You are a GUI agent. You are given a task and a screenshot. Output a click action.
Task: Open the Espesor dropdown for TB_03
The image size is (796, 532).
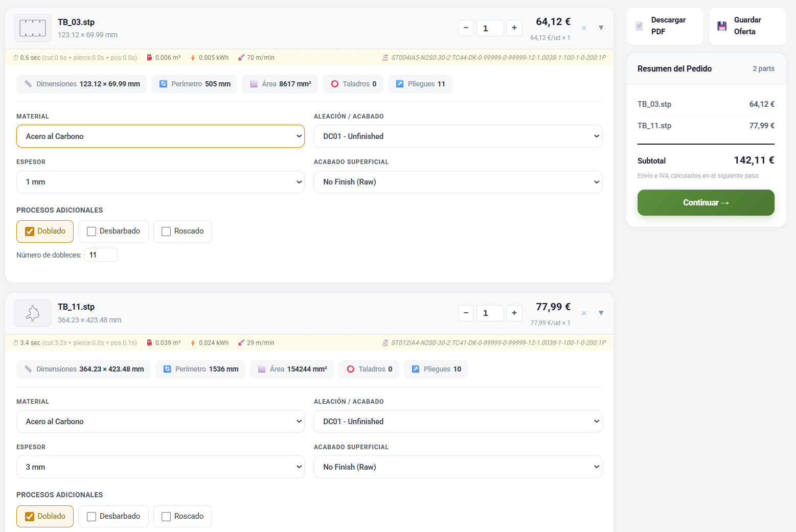pyautogui.click(x=160, y=182)
